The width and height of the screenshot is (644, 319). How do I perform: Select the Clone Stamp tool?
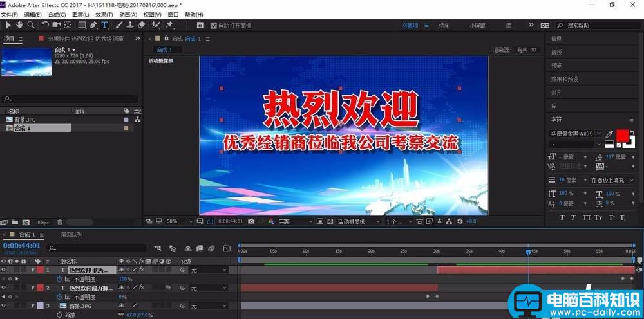coord(130,25)
